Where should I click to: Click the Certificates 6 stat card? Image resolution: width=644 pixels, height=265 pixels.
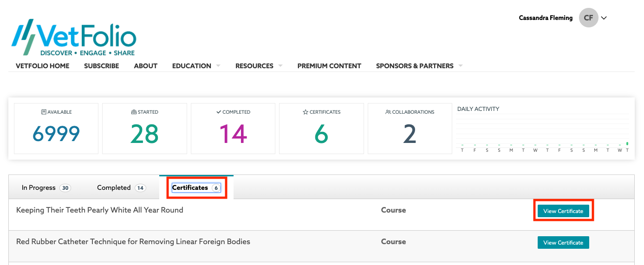point(321,129)
